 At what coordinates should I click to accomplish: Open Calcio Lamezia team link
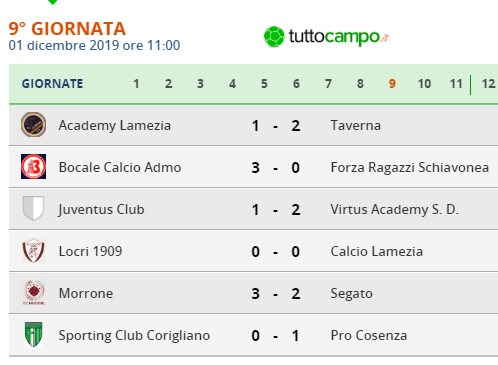(377, 251)
